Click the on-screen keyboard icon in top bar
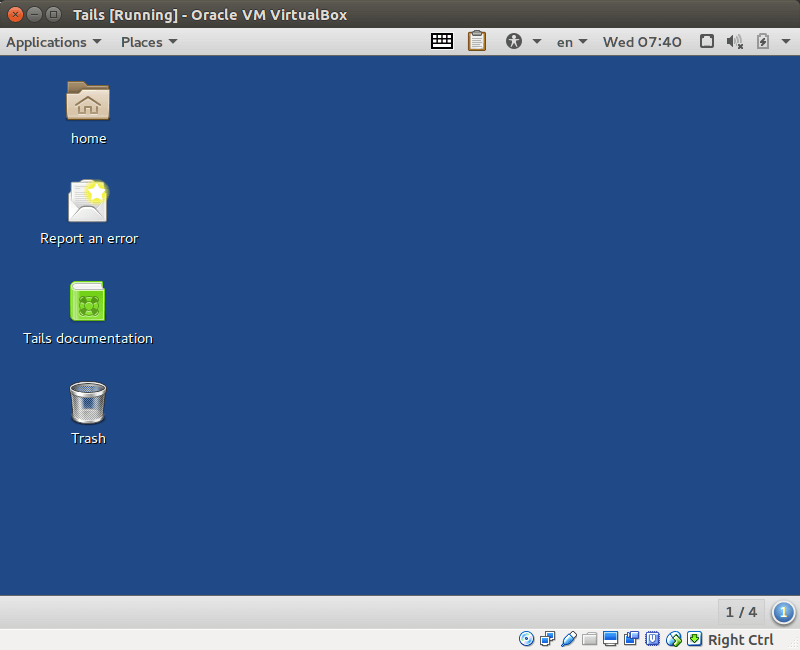This screenshot has width=800, height=650. tap(442, 41)
